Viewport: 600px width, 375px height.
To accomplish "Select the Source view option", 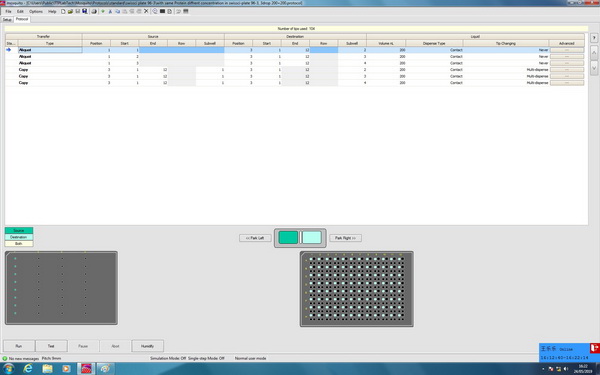I will [19, 230].
